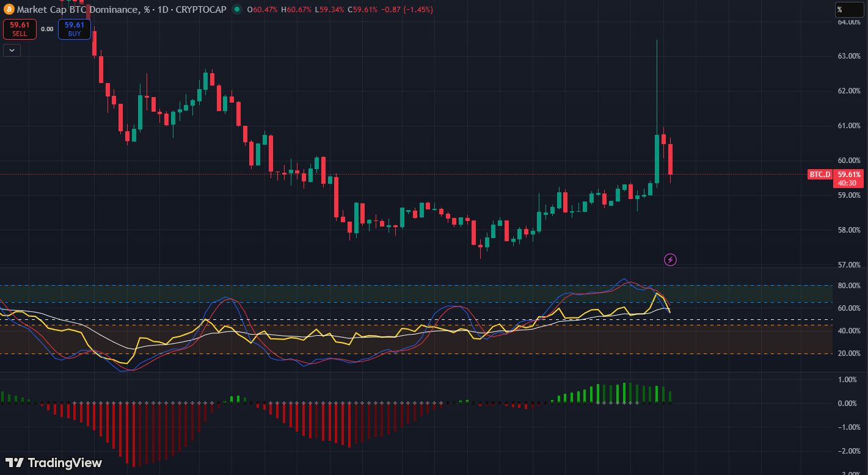
Task: Click the -2.00% histogram scale label
Action: pos(849,451)
